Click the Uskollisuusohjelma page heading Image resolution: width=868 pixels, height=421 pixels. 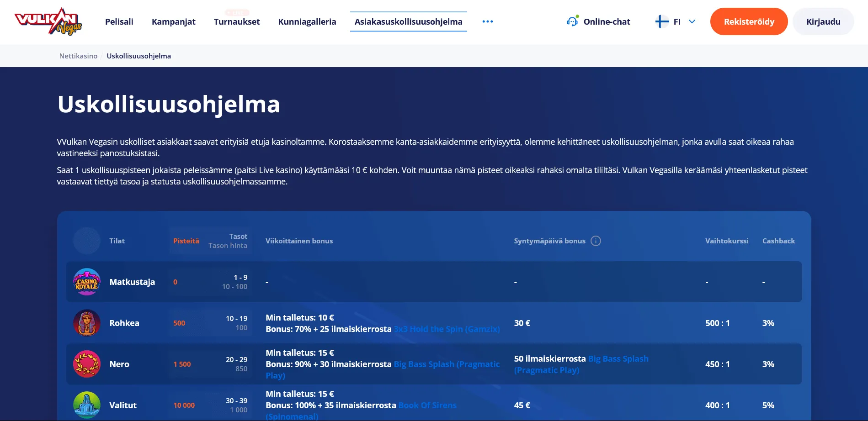(x=169, y=104)
